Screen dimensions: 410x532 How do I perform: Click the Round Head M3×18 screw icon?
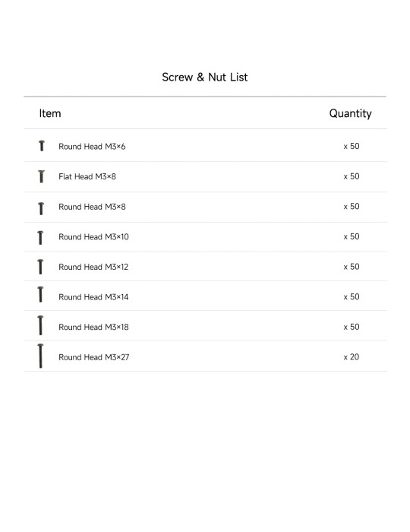pos(40,325)
